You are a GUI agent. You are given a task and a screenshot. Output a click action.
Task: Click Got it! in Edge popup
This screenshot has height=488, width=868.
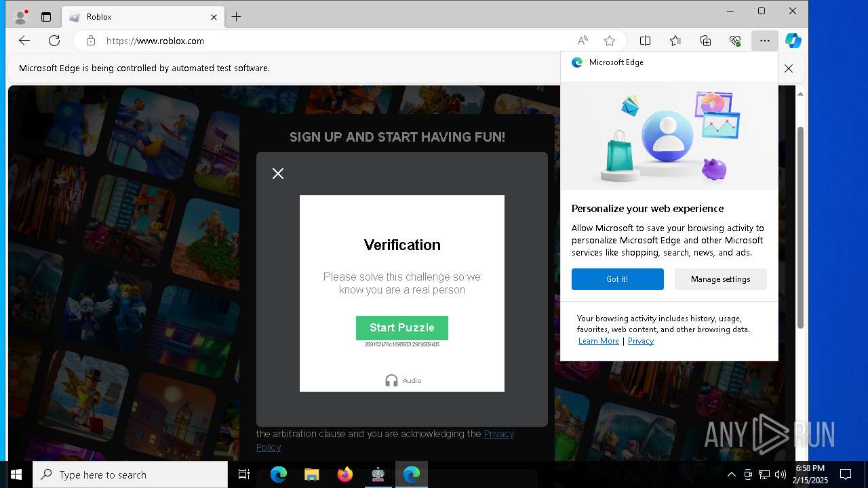(617, 279)
